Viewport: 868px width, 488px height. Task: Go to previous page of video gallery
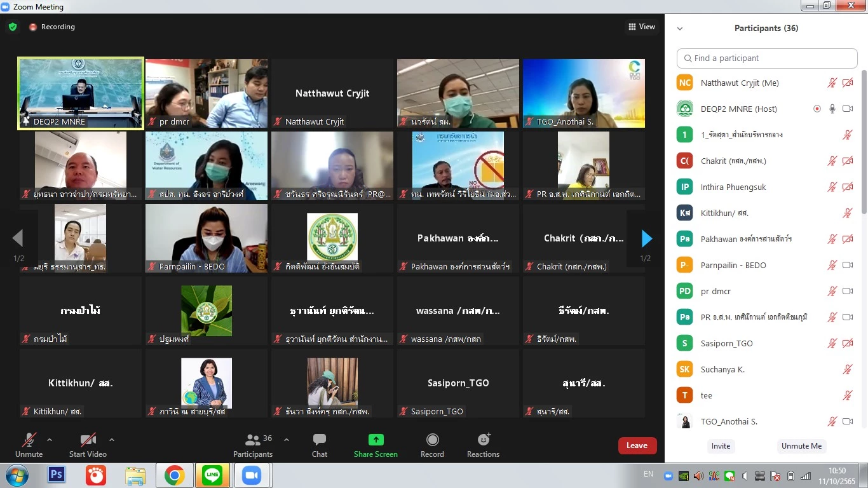(x=18, y=238)
